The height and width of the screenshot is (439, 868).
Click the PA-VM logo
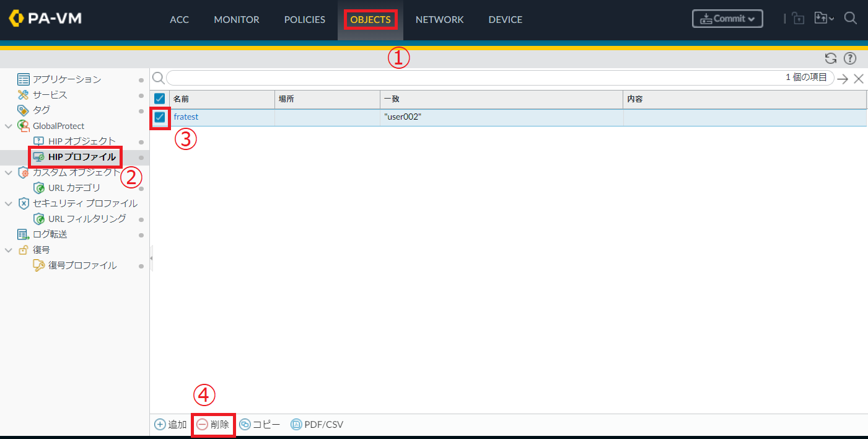(x=45, y=19)
